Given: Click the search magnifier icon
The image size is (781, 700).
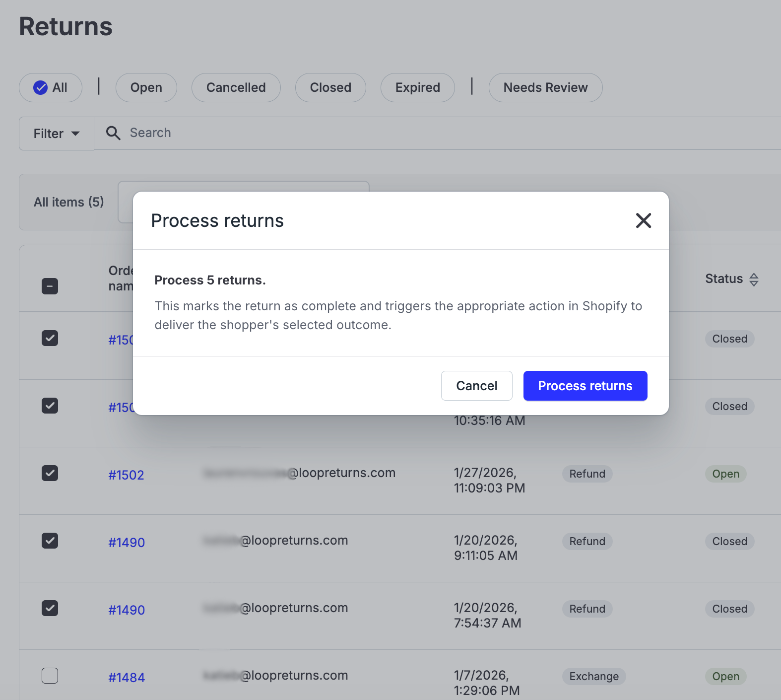Looking at the screenshot, I should coord(113,133).
